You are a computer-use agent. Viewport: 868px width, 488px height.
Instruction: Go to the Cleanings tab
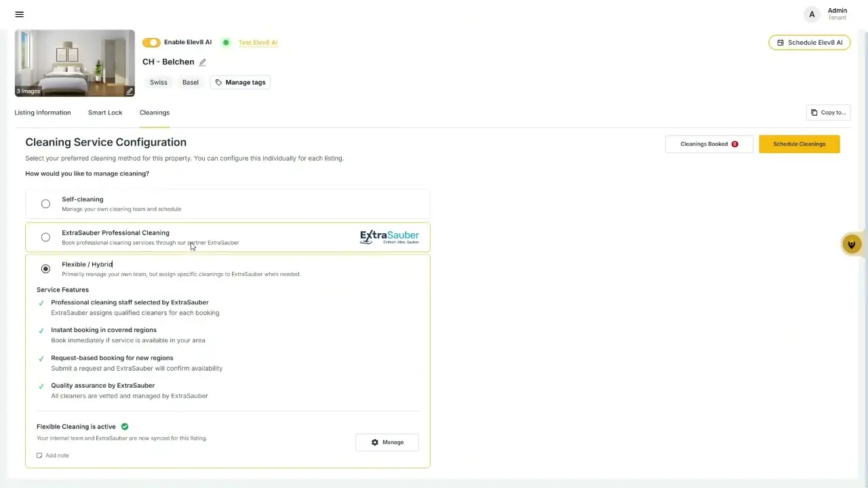(155, 113)
